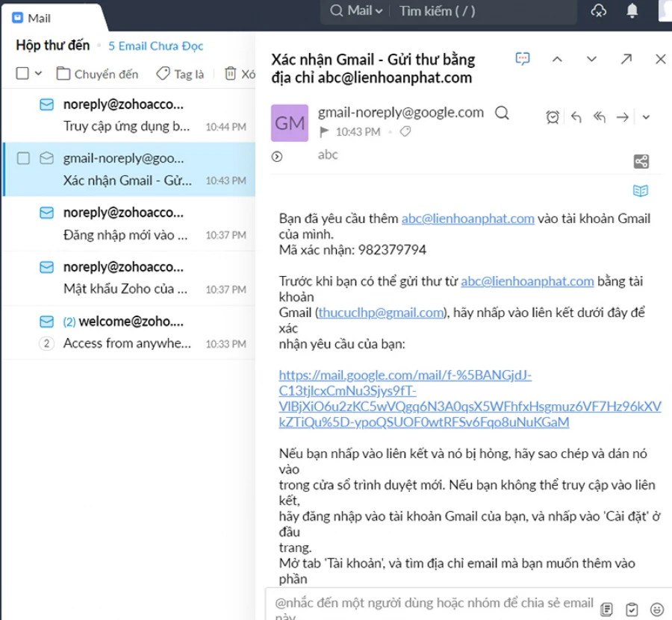Click unread envelope icon on 10:44 PM email
This screenshot has height=620, width=672.
[47, 104]
